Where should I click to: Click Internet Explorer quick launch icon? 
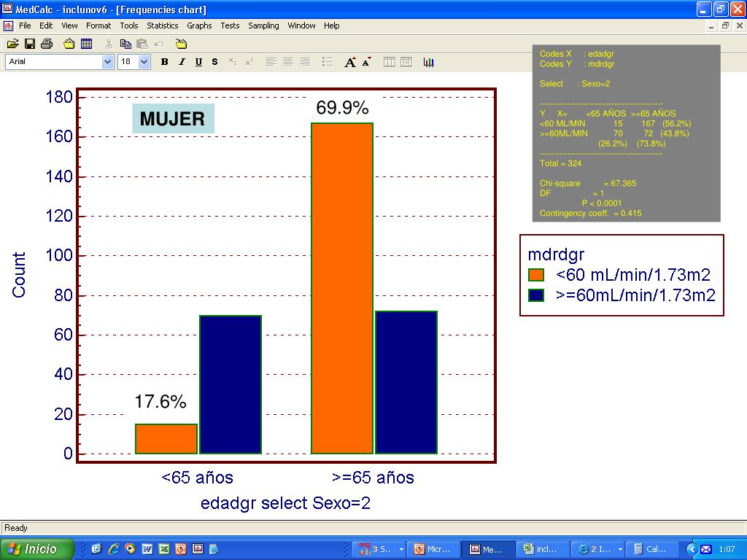tap(113, 549)
